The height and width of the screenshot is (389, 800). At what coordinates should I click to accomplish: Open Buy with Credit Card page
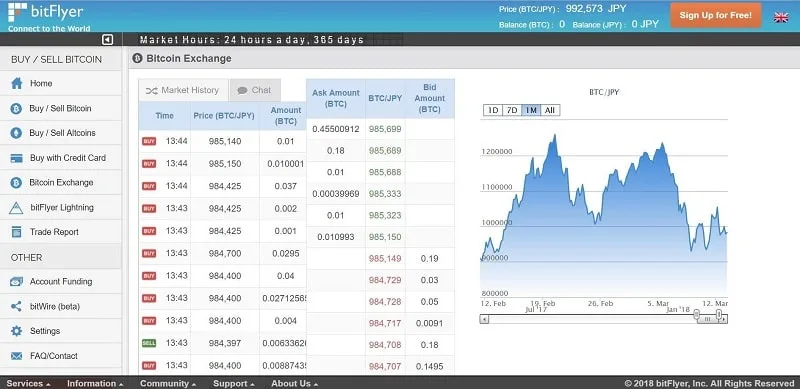[61, 158]
